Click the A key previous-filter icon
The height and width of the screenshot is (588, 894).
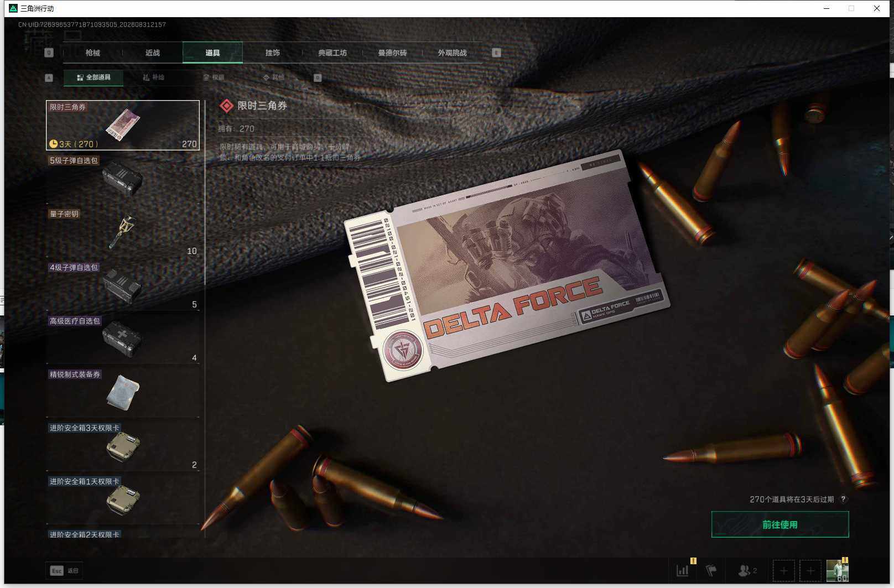click(49, 77)
